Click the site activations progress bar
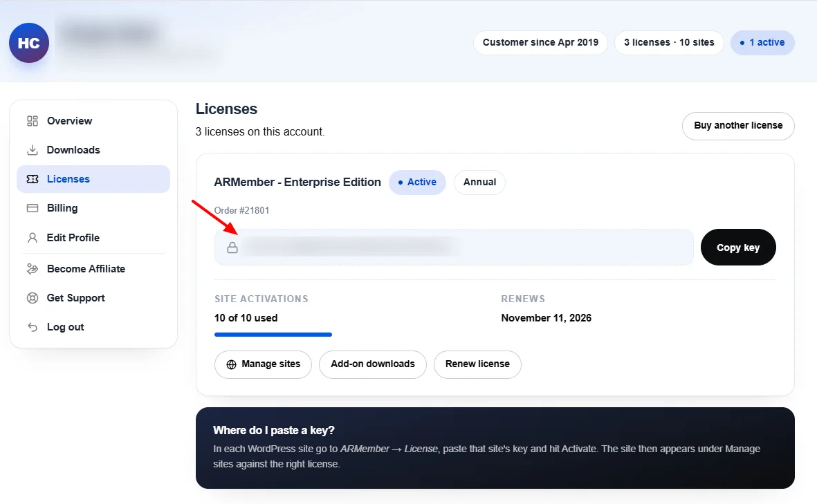The height and width of the screenshot is (504, 817). coord(273,334)
